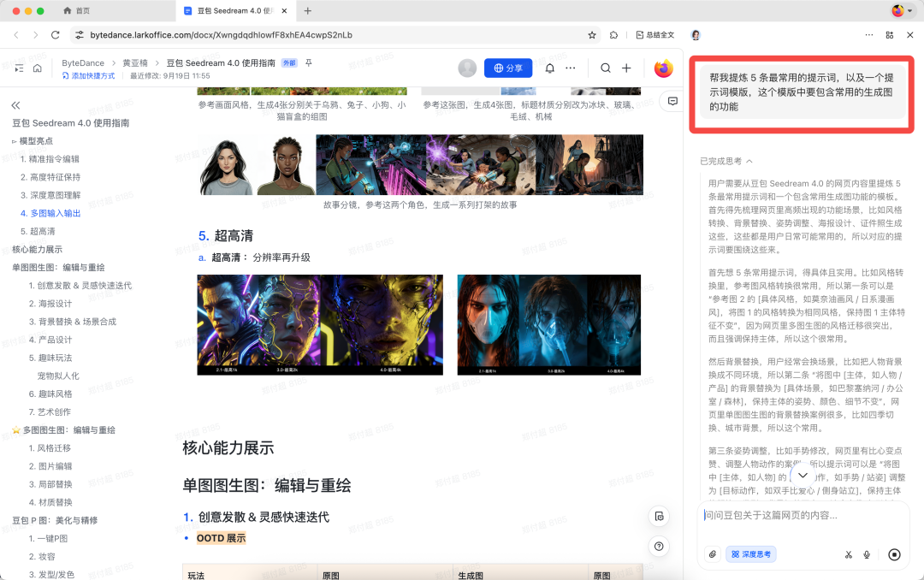Create new doc with plus icon
The image size is (924, 580).
click(x=626, y=68)
